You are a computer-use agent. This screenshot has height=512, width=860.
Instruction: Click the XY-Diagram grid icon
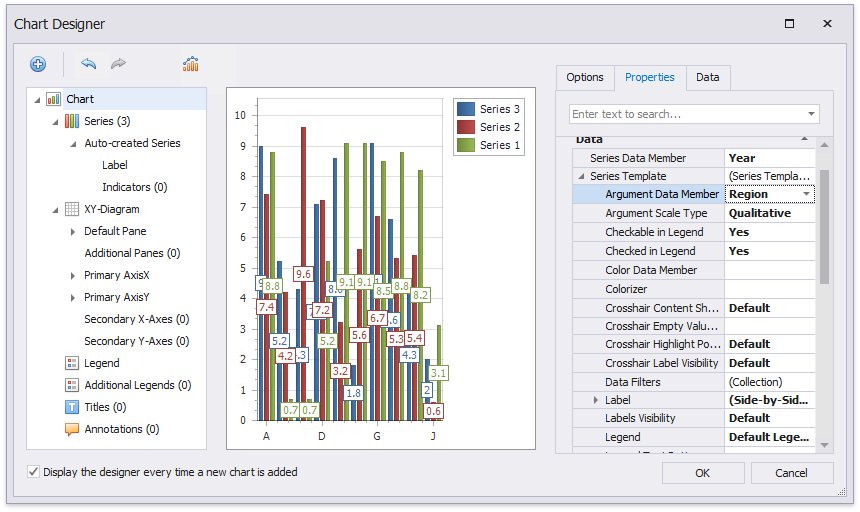tap(72, 209)
